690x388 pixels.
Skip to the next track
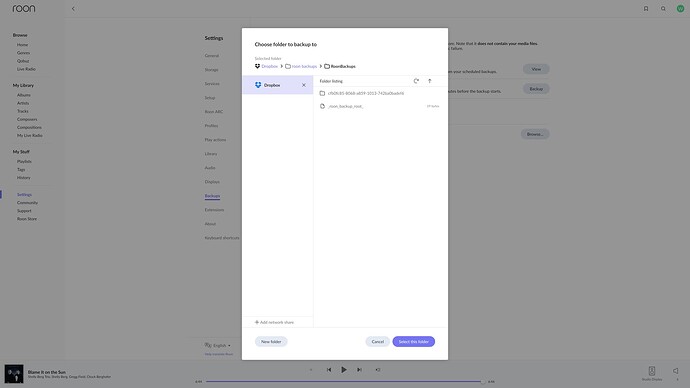coord(360,370)
